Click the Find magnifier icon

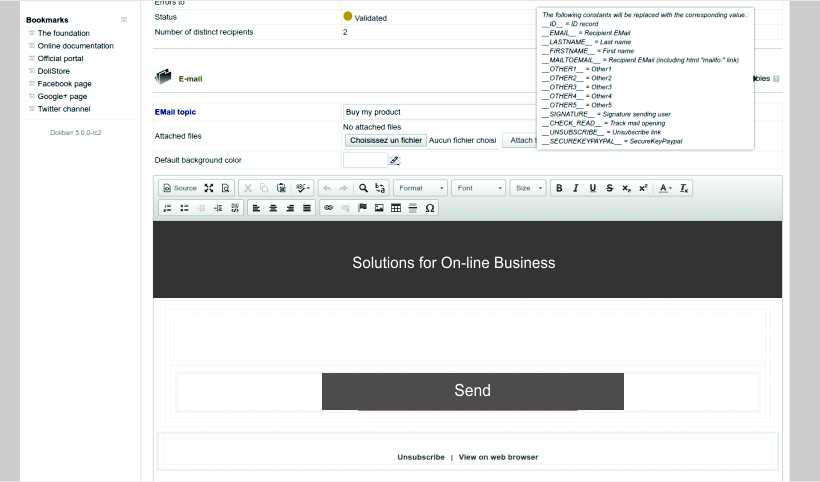pyautogui.click(x=363, y=188)
